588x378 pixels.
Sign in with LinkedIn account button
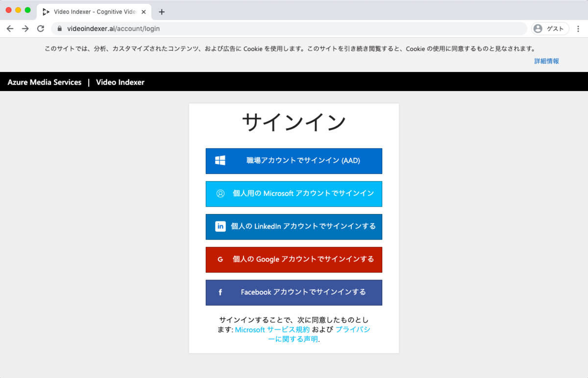click(294, 227)
